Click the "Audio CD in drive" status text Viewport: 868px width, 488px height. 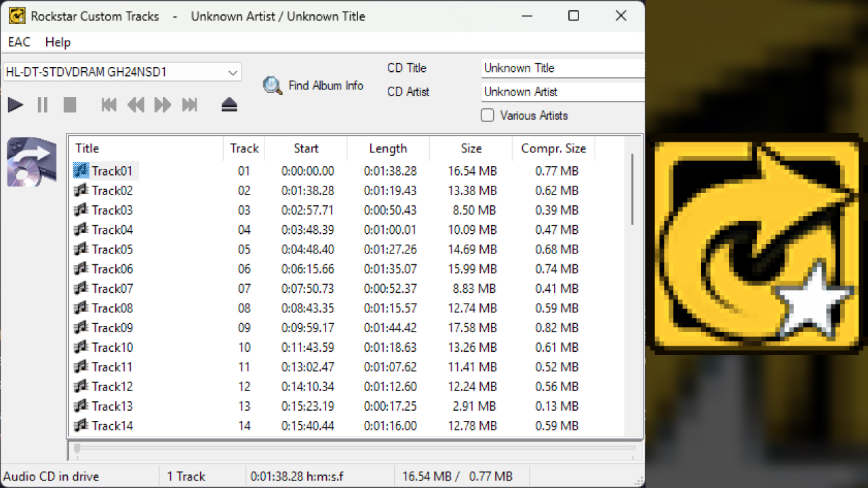pos(52,476)
